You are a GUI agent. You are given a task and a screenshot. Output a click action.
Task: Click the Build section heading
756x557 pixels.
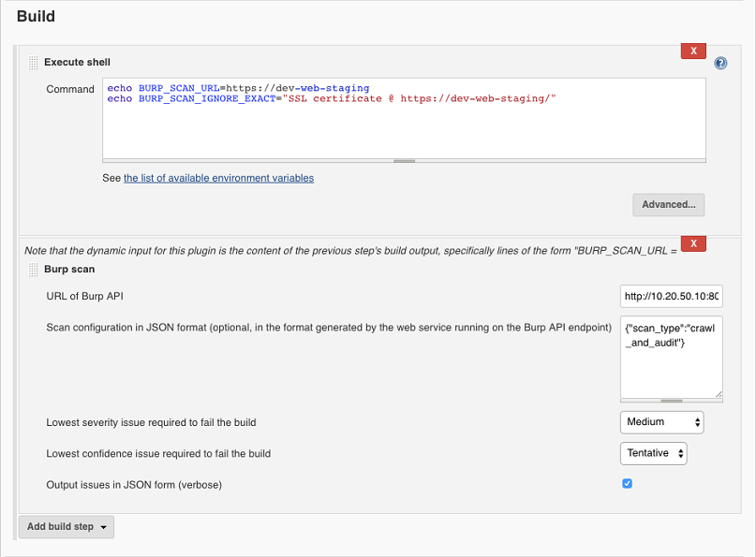pyautogui.click(x=37, y=17)
